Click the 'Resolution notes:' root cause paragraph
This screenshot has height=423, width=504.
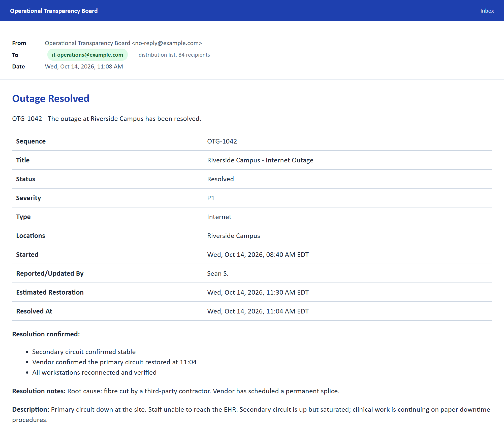point(176,391)
